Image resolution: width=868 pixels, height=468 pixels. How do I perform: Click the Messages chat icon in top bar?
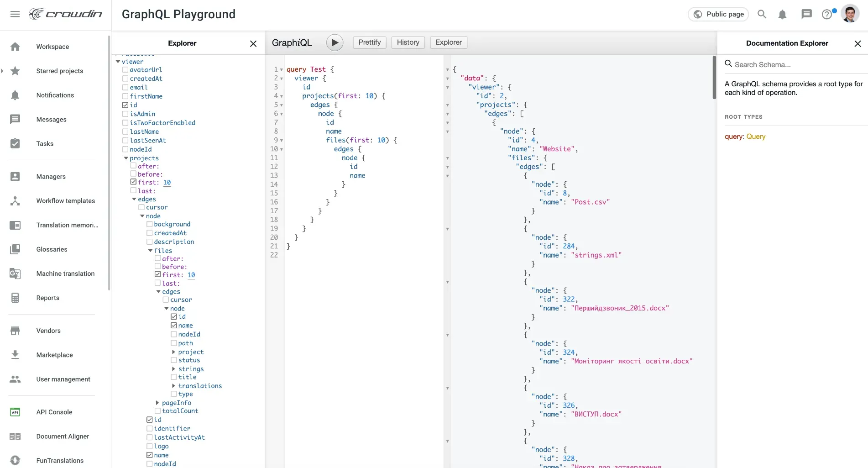pos(806,14)
